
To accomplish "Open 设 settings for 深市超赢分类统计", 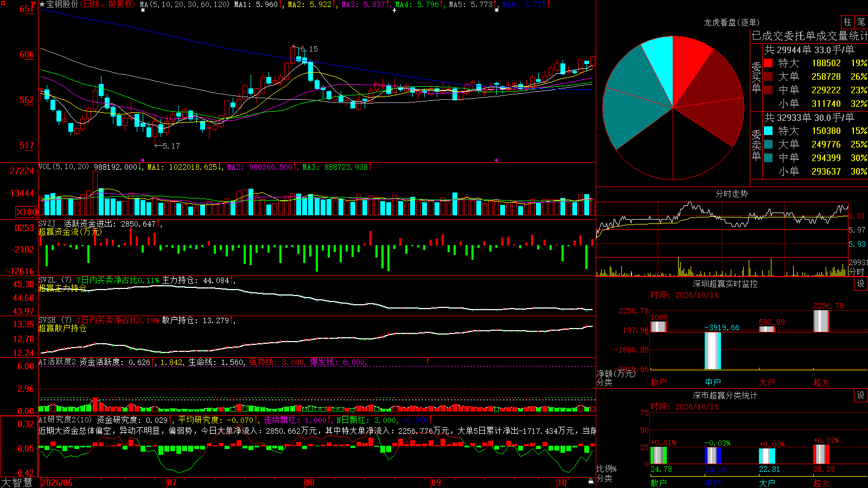I will click(x=861, y=395).
